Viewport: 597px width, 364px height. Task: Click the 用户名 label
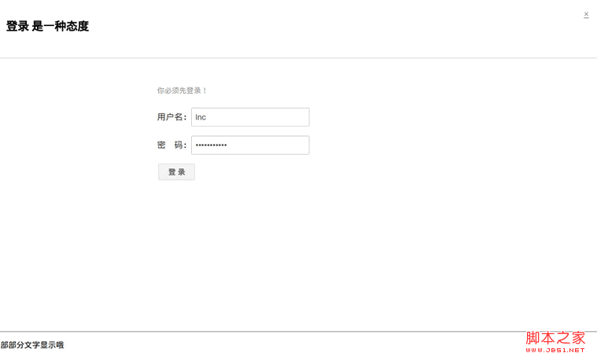(171, 117)
